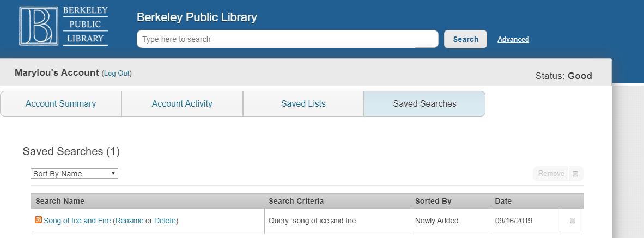Click Delete for the saved search
Viewport: 644px width, 238px height.
[165, 221]
